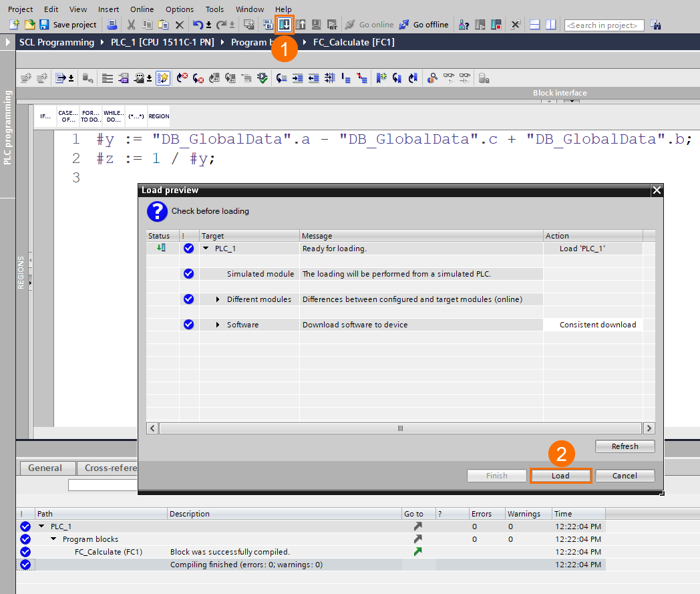This screenshot has width=700, height=594.
Task: Close the Load preview dialog
Action: pyautogui.click(x=657, y=190)
